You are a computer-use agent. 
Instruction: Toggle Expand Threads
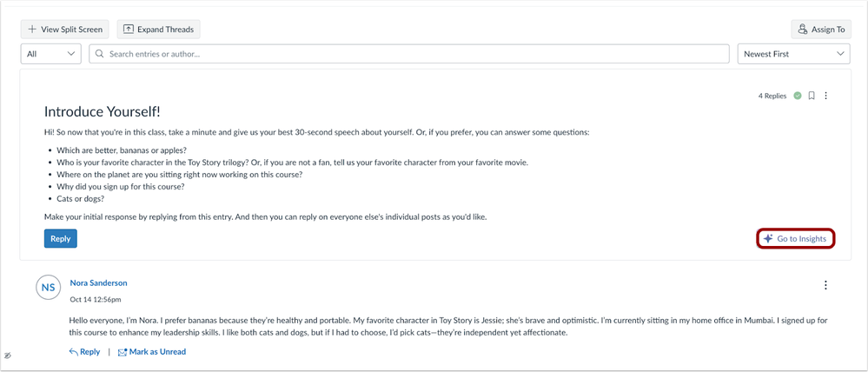[158, 30]
